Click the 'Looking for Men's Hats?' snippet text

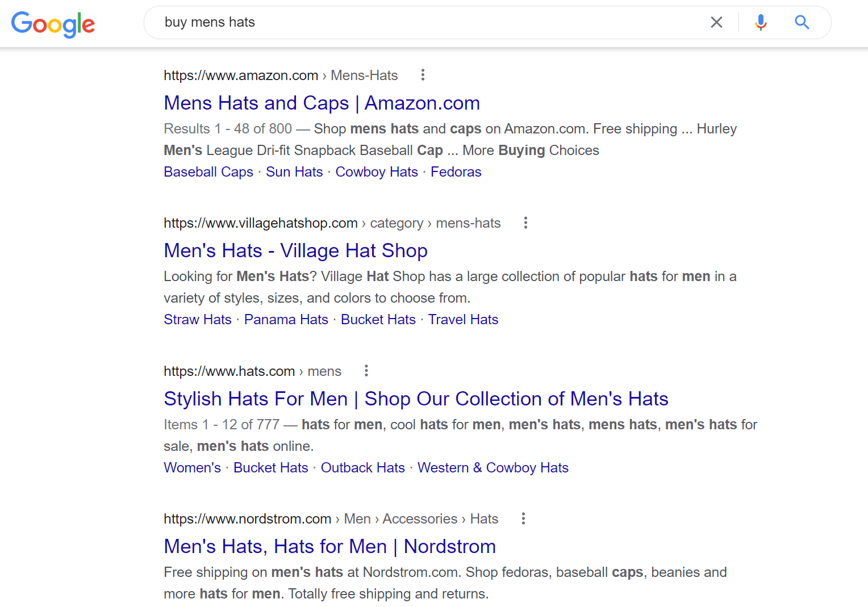pyautogui.click(x=450, y=287)
